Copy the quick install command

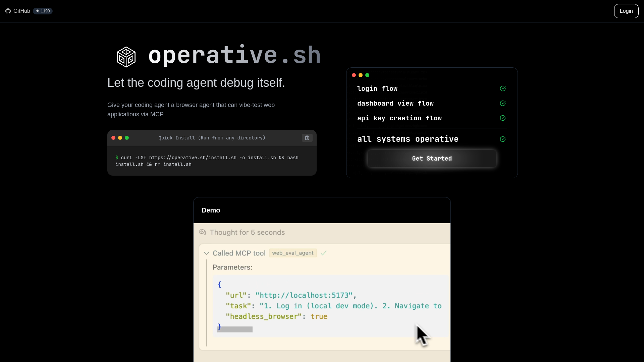pyautogui.click(x=307, y=138)
